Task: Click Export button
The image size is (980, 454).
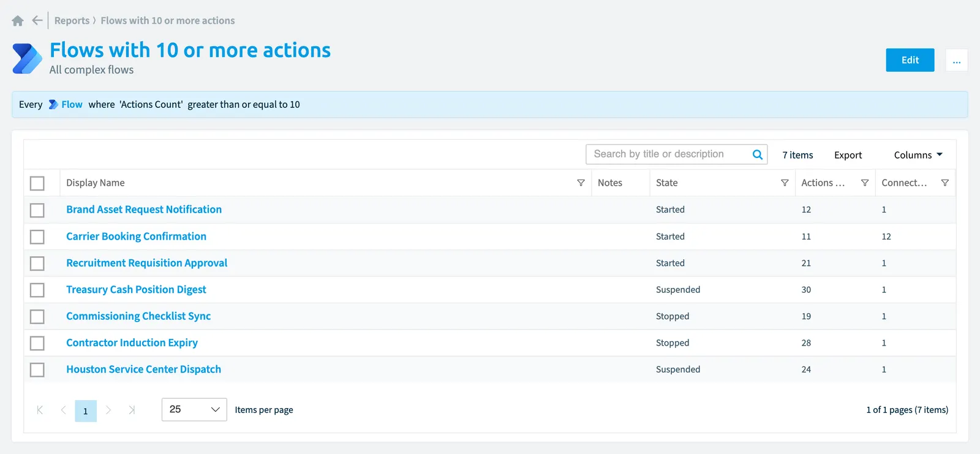Action: 848,155
